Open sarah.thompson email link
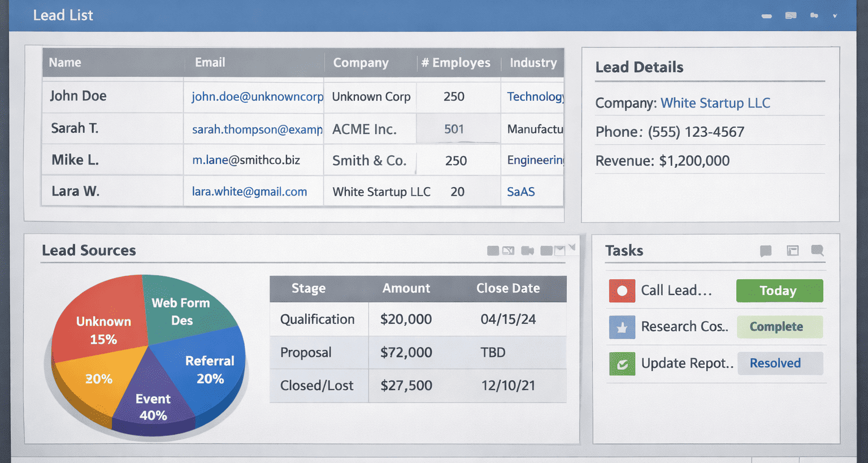 pos(257,129)
